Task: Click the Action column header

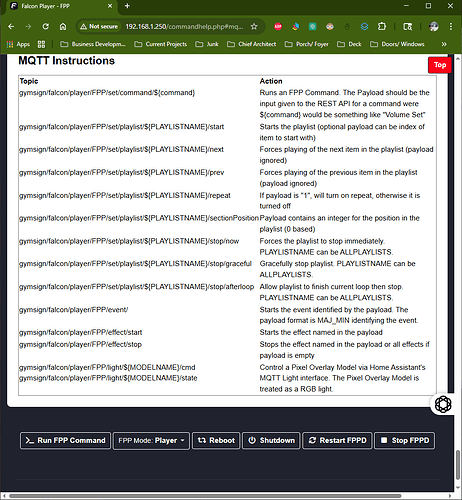Action: point(271,81)
